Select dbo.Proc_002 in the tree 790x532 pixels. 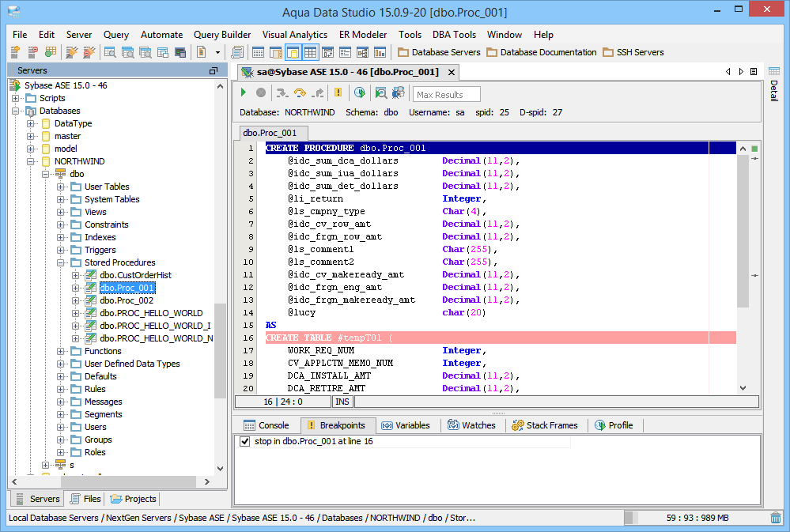(127, 300)
